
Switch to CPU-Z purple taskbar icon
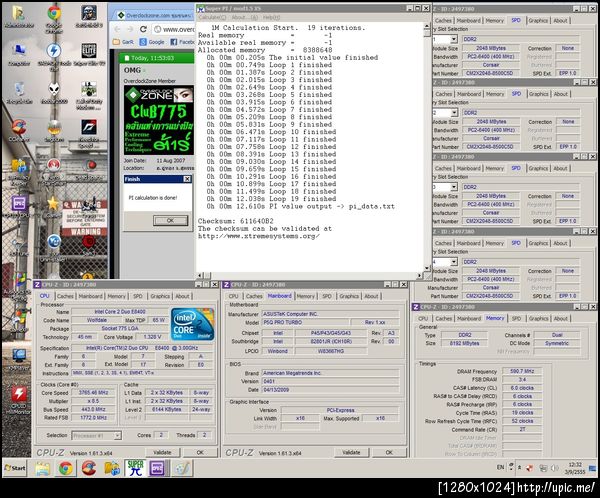(x=158, y=468)
